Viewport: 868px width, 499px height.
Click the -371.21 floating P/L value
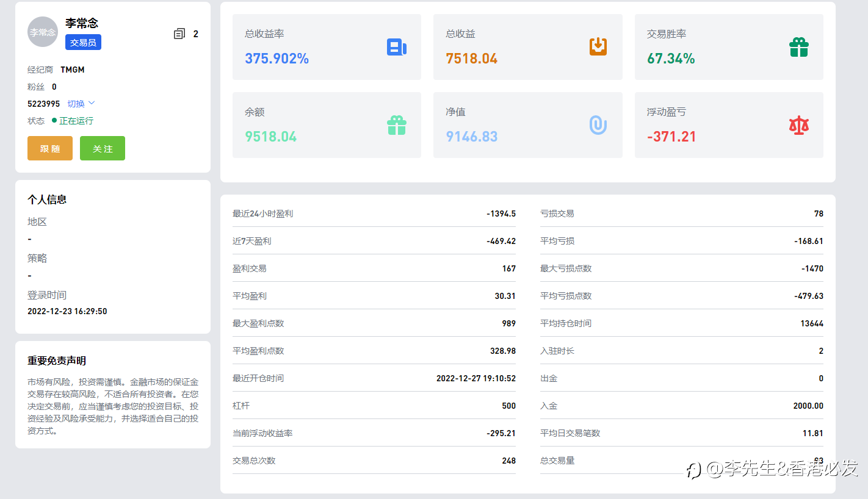click(x=671, y=137)
